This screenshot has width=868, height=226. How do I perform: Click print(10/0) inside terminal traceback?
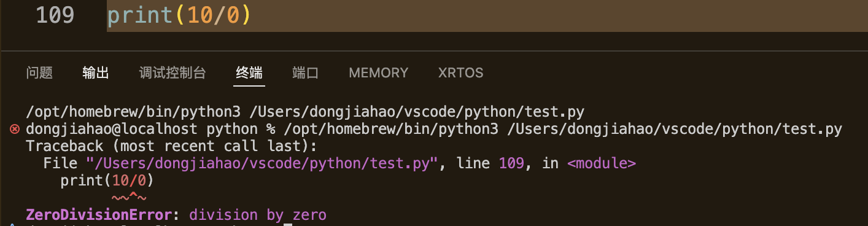click(106, 181)
